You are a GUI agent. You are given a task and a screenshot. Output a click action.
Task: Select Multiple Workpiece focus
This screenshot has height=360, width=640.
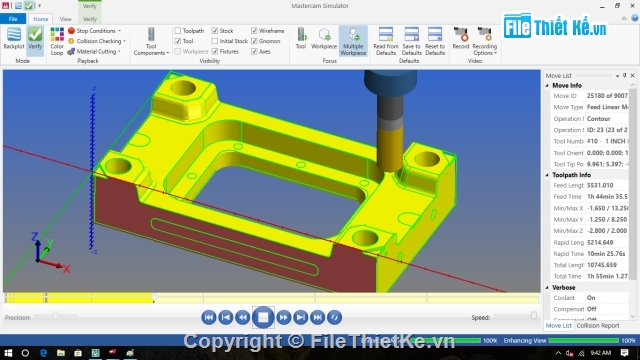coord(353,41)
